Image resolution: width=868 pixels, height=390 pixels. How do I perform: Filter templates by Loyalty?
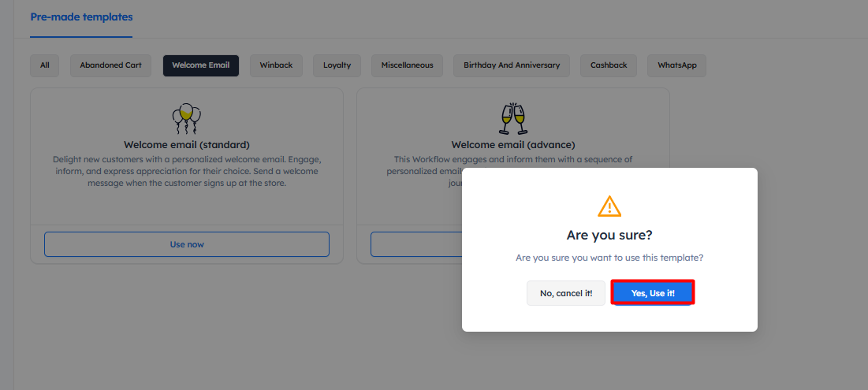[337, 65]
